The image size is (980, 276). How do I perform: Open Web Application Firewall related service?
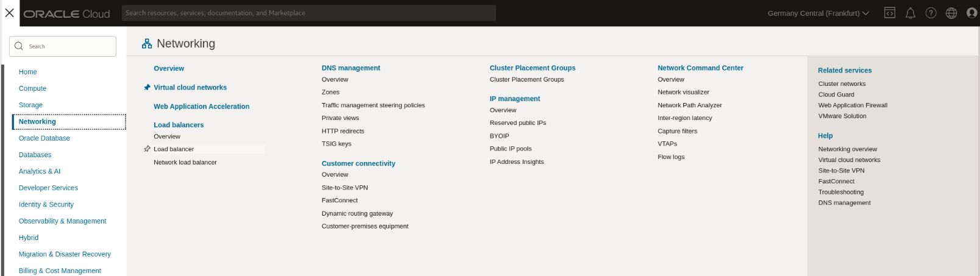pos(853,105)
